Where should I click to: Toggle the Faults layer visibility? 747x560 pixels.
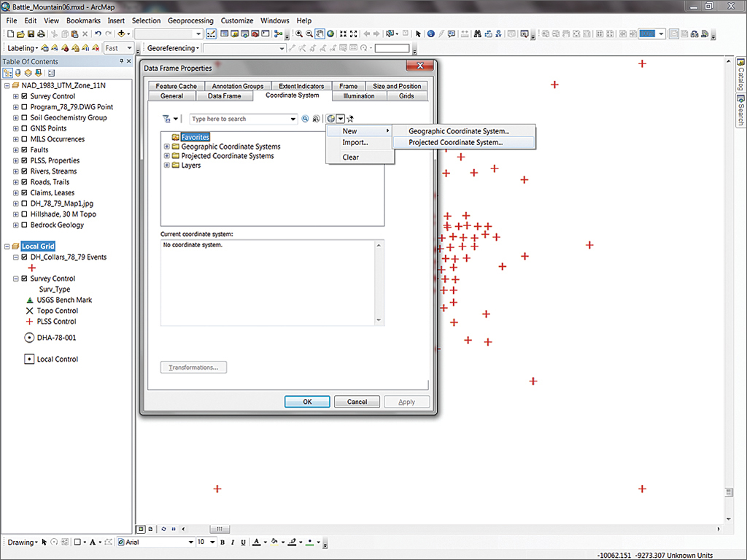point(24,150)
